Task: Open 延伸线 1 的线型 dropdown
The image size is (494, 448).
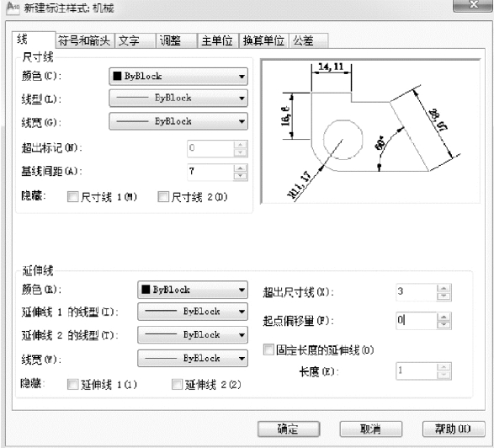Action: [x=193, y=312]
